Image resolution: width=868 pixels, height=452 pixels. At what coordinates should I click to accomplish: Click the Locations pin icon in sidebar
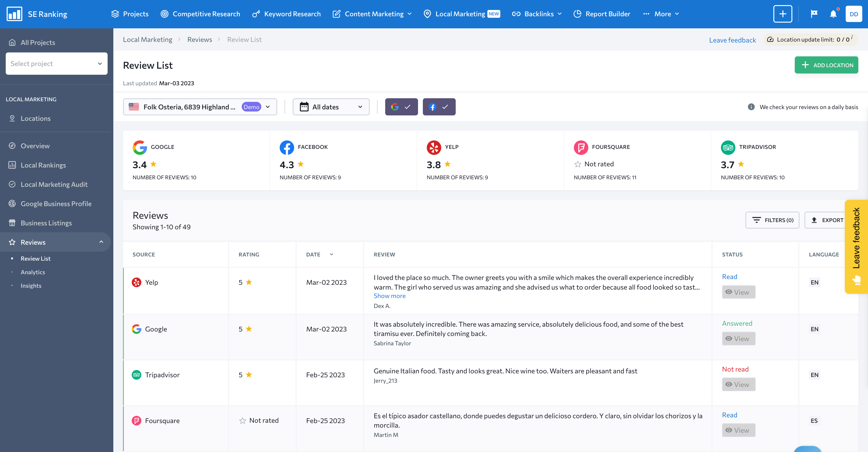12,118
